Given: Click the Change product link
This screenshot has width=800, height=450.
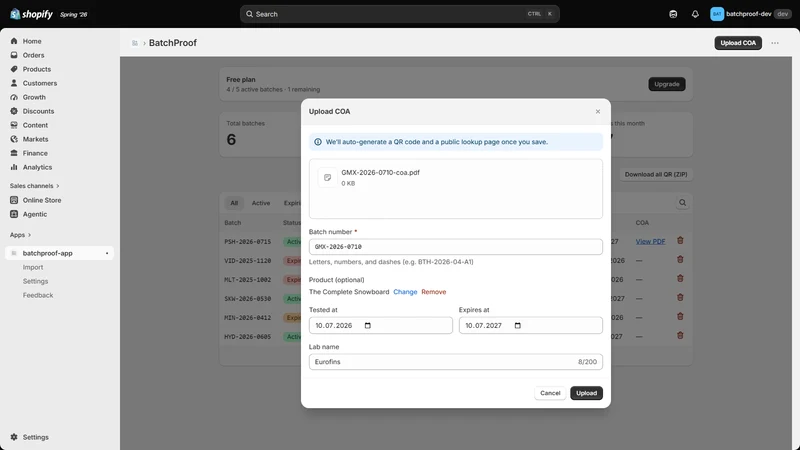Looking at the screenshot, I should pyautogui.click(x=405, y=292).
